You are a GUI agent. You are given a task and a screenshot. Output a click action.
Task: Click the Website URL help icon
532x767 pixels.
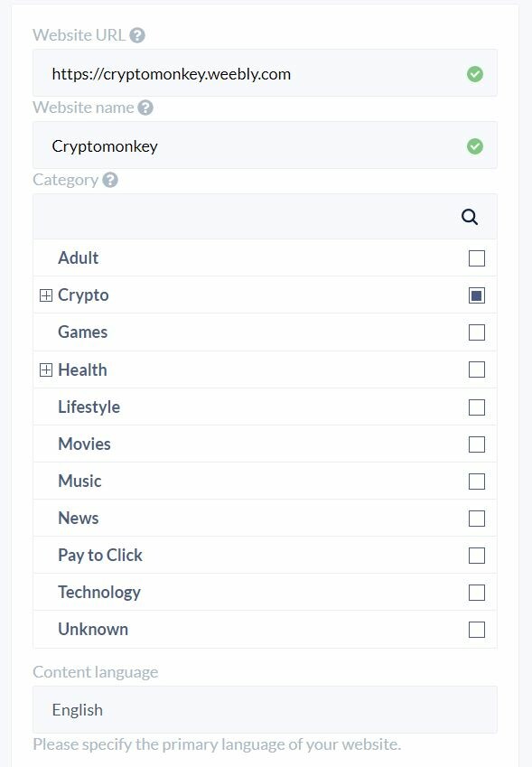pos(137,35)
